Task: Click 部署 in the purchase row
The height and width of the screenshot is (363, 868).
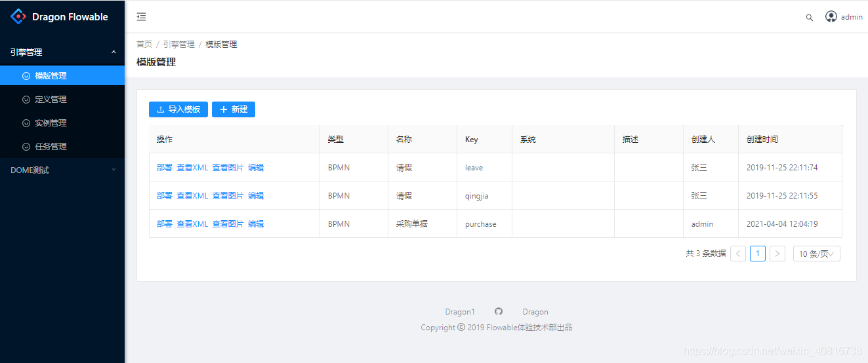Action: [165, 224]
